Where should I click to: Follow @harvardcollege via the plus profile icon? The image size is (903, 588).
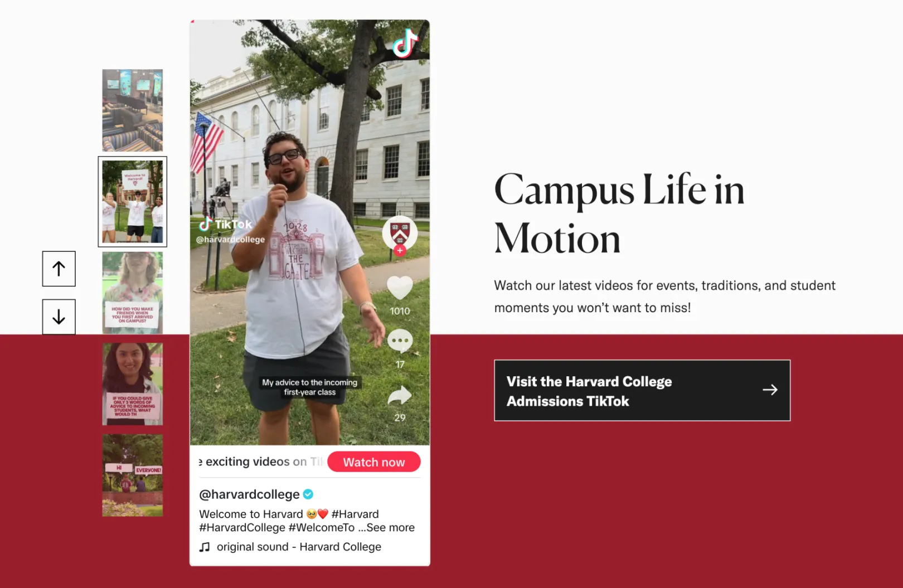(x=400, y=251)
